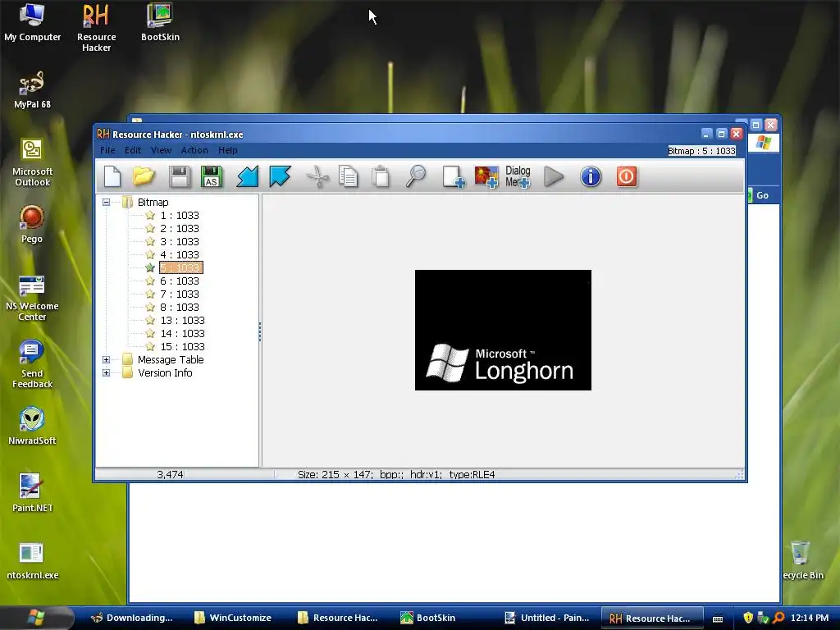Select highlighted resource 5 : 1033

click(x=180, y=268)
